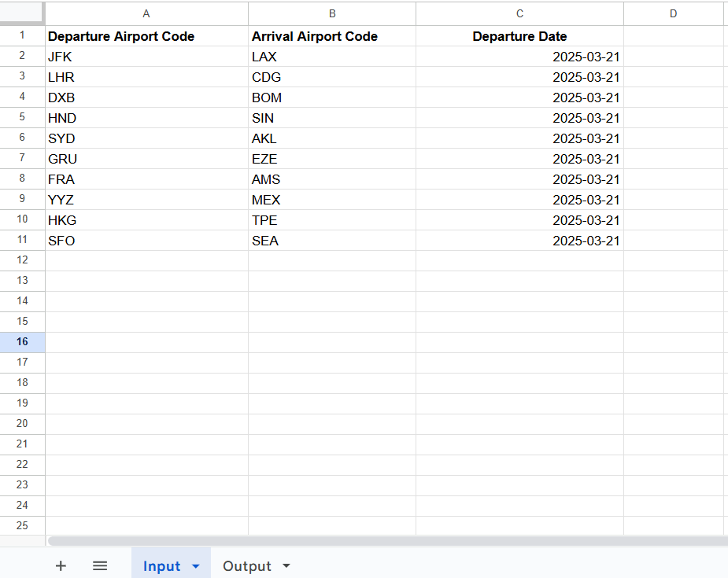
Task: Select the Departure Airport Code header cell
Action: pyautogui.click(x=146, y=36)
